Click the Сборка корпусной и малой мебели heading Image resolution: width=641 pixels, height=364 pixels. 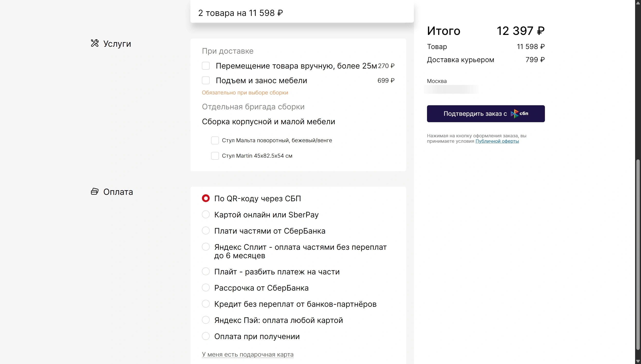[268, 122]
